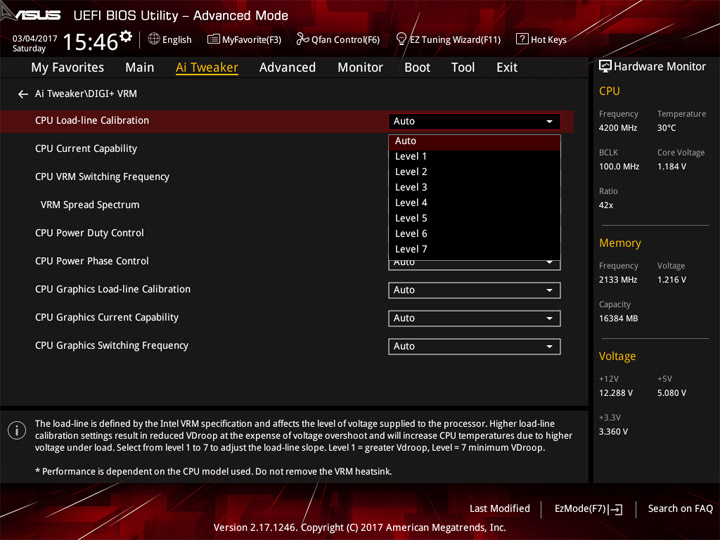Select the CPU Load-line Calibration label
720x540 pixels.
[x=92, y=121]
